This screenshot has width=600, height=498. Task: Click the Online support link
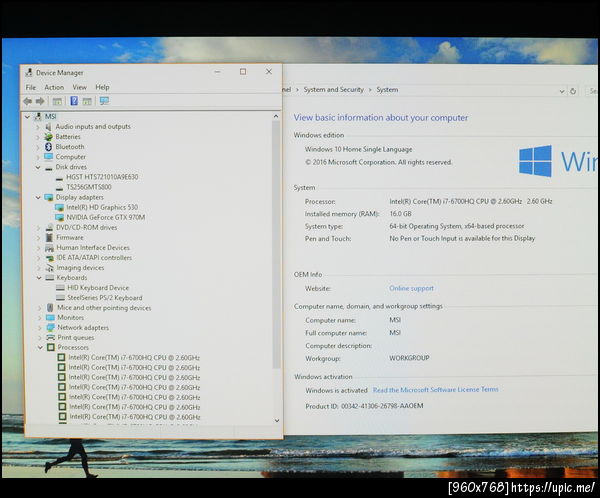click(x=411, y=288)
